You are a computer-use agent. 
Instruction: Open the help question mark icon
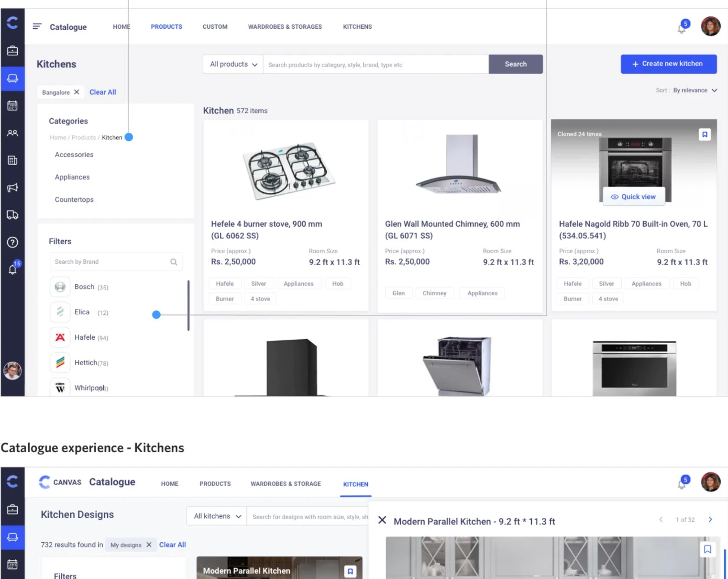click(x=12, y=242)
